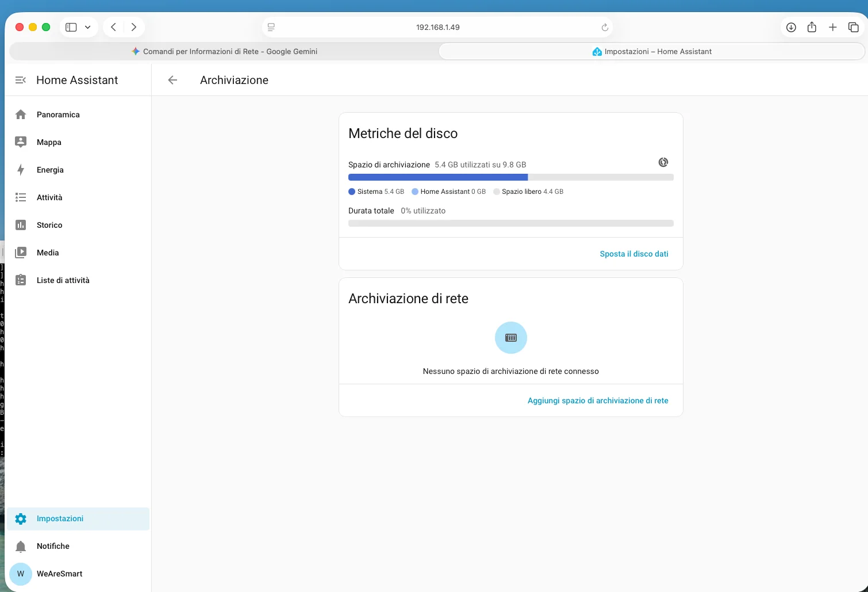This screenshot has height=592, width=868.
Task: Switch to Impostazioni – Home Assistant tab
Action: 652,51
